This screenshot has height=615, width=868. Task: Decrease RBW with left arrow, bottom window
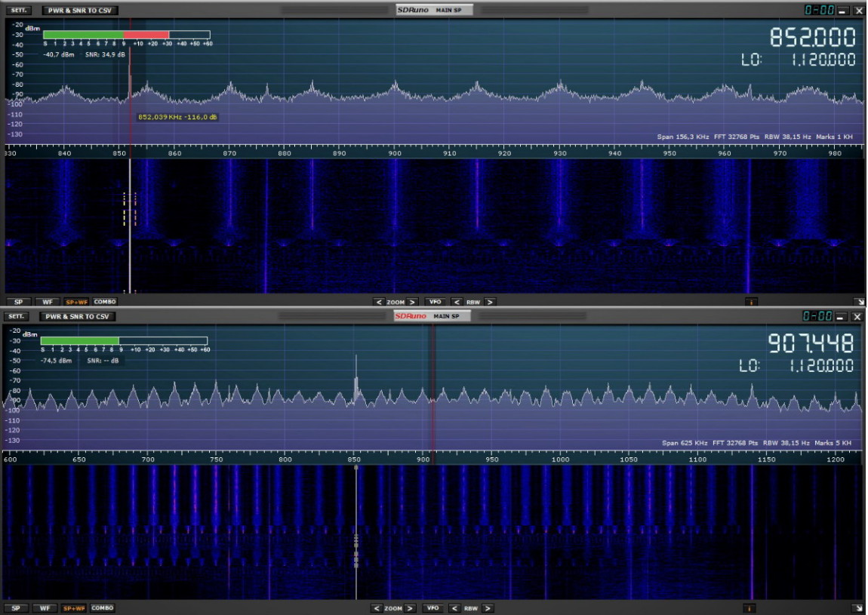454,607
